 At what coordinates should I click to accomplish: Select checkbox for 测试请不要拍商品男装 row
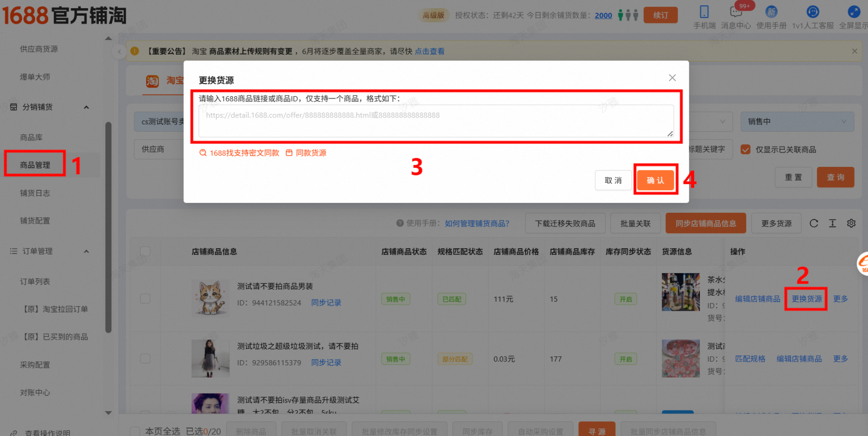point(145,299)
